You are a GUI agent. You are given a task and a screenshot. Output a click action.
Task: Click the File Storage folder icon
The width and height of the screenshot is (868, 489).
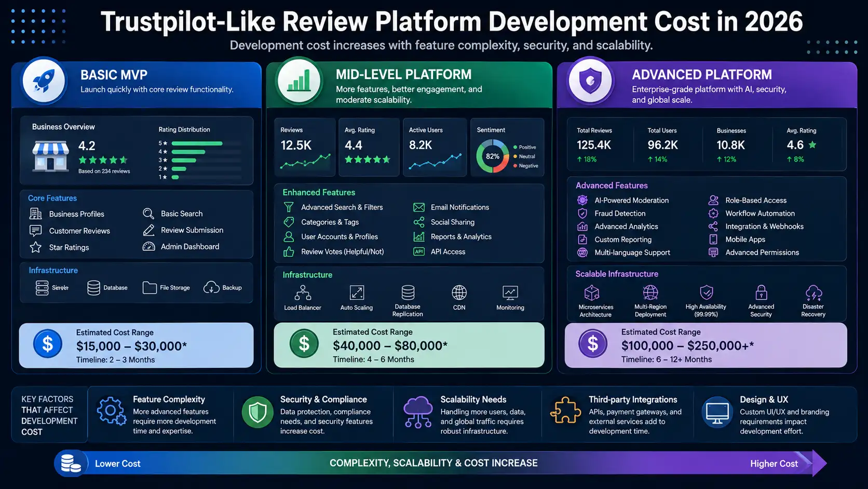coord(150,287)
